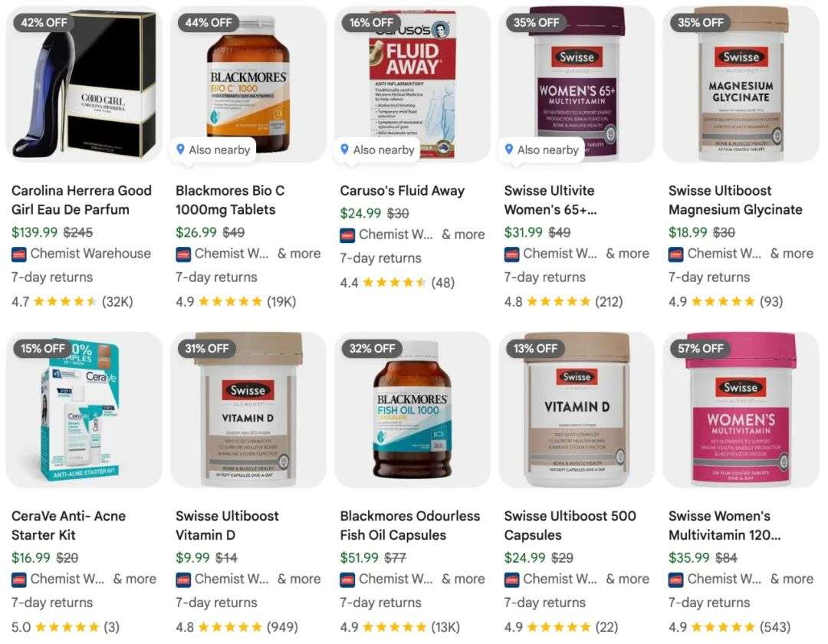
Task: Click the 44% OFF badge on Blackmores Bio C
Action: (x=208, y=23)
